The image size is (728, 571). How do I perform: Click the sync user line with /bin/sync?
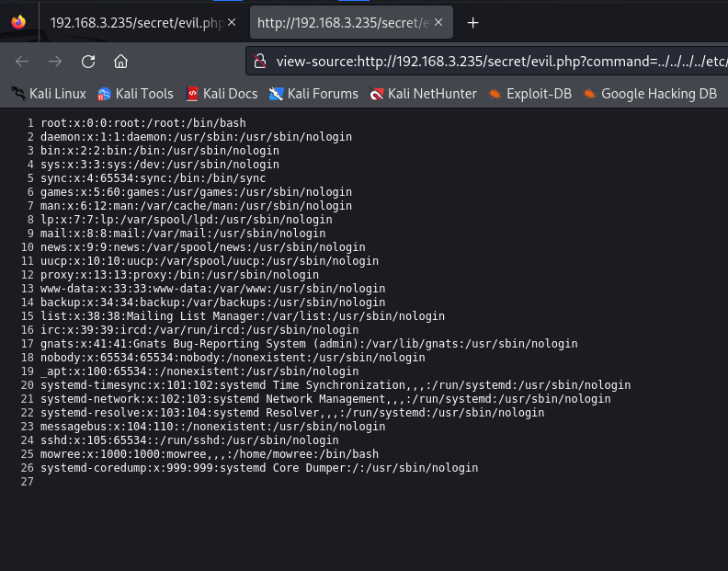pos(154,178)
